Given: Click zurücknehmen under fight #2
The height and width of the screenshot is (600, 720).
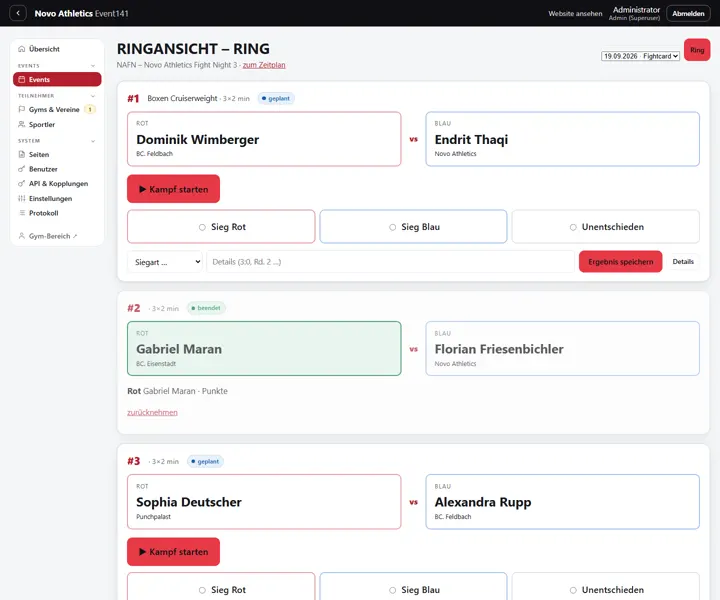Looking at the screenshot, I should [x=152, y=412].
